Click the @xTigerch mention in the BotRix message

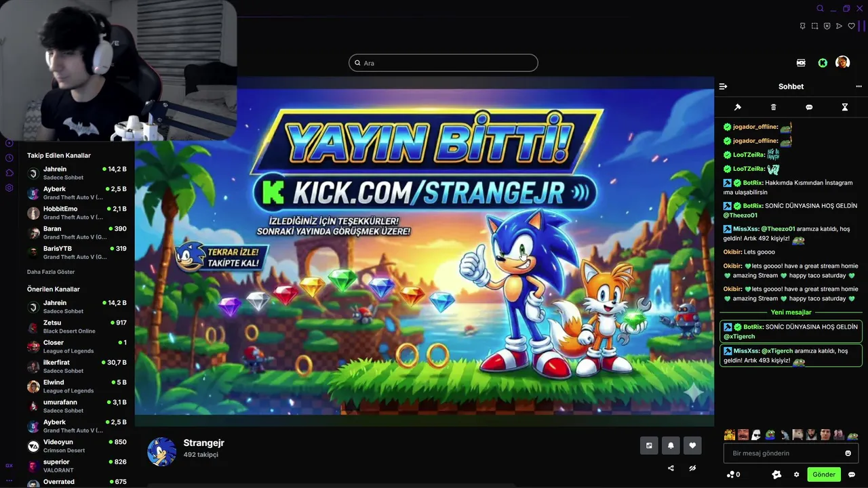point(739,336)
